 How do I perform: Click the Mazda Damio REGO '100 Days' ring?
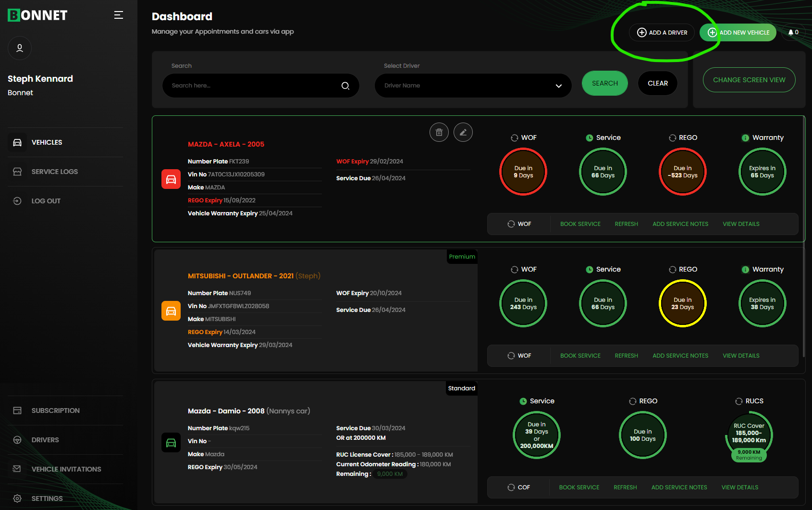(x=643, y=435)
